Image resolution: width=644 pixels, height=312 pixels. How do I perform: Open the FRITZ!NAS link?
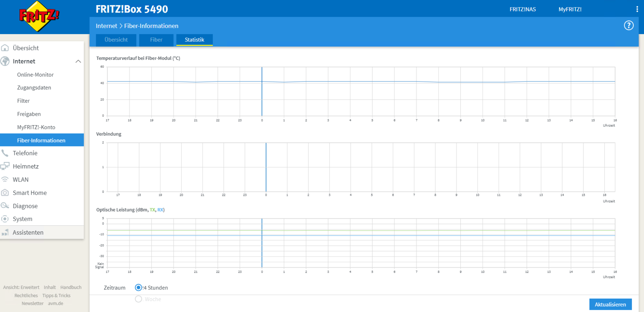tap(523, 9)
